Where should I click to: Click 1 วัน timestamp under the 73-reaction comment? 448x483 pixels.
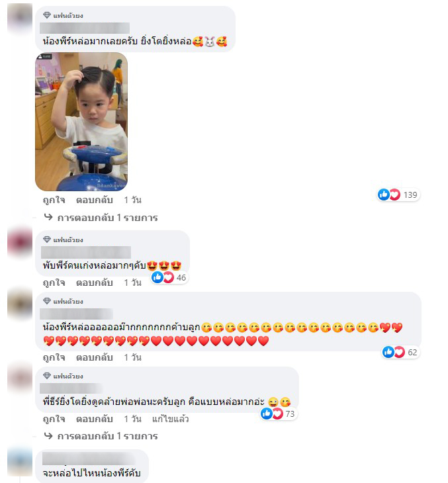pyautogui.click(x=132, y=419)
